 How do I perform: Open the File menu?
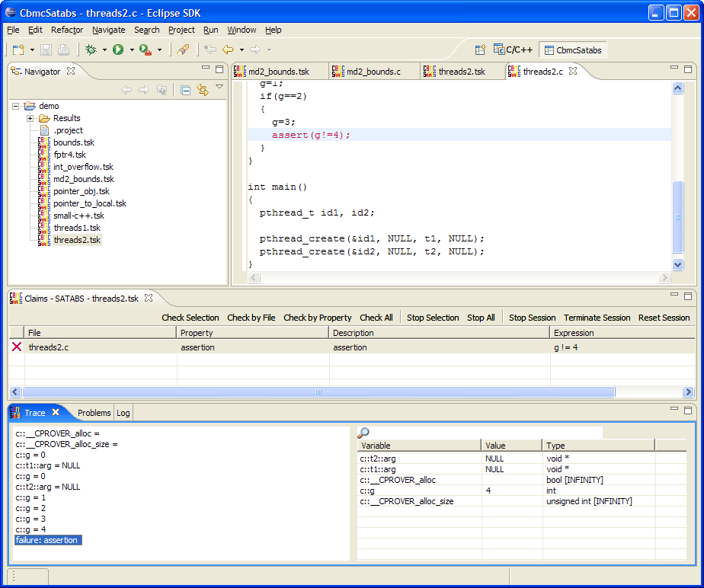coord(13,30)
